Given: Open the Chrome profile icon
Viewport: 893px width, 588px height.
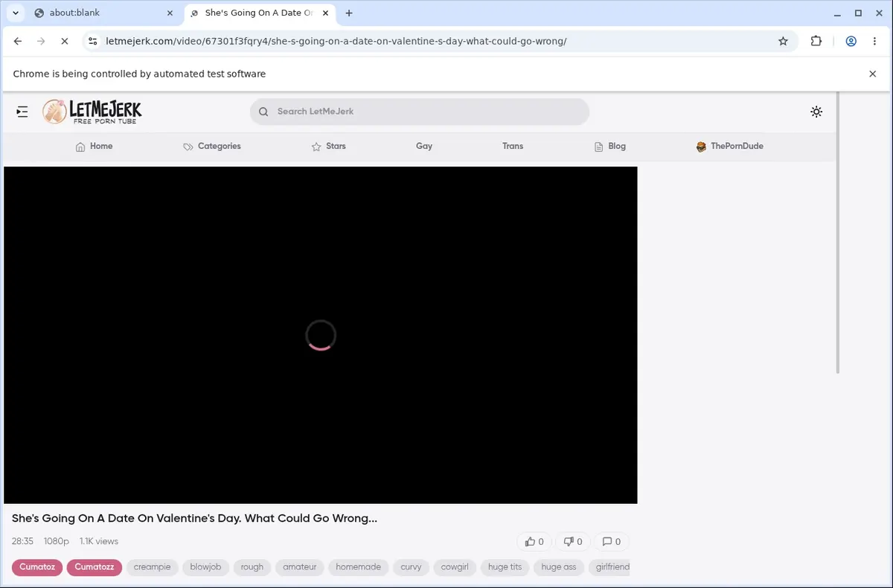Looking at the screenshot, I should [x=851, y=41].
